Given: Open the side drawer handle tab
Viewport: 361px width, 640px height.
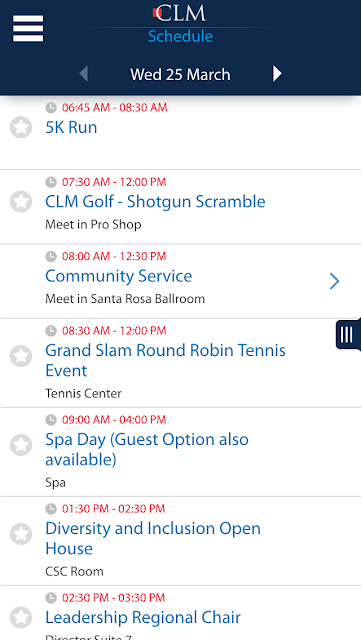Looking at the screenshot, I should coord(348,334).
